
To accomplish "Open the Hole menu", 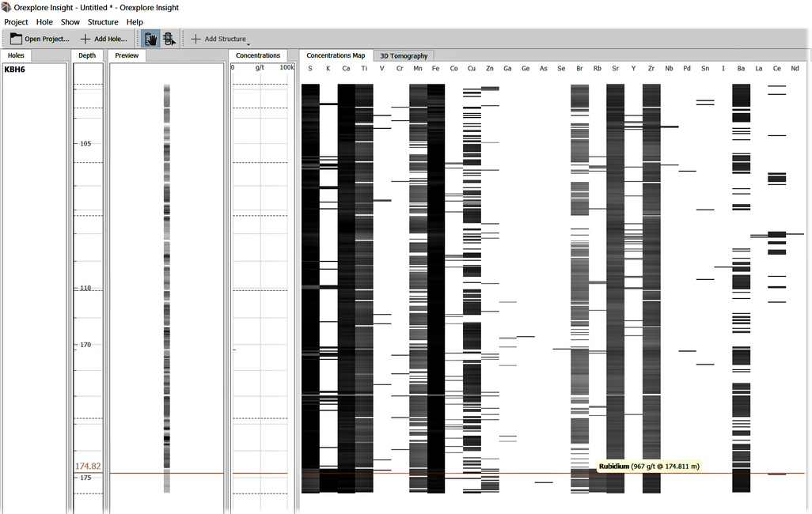I will pos(44,21).
